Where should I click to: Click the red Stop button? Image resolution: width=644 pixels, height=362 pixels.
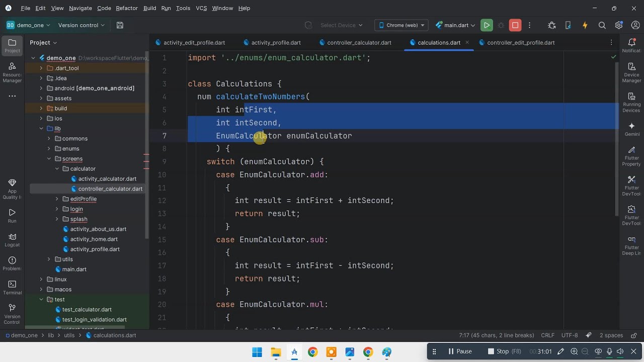click(515, 25)
